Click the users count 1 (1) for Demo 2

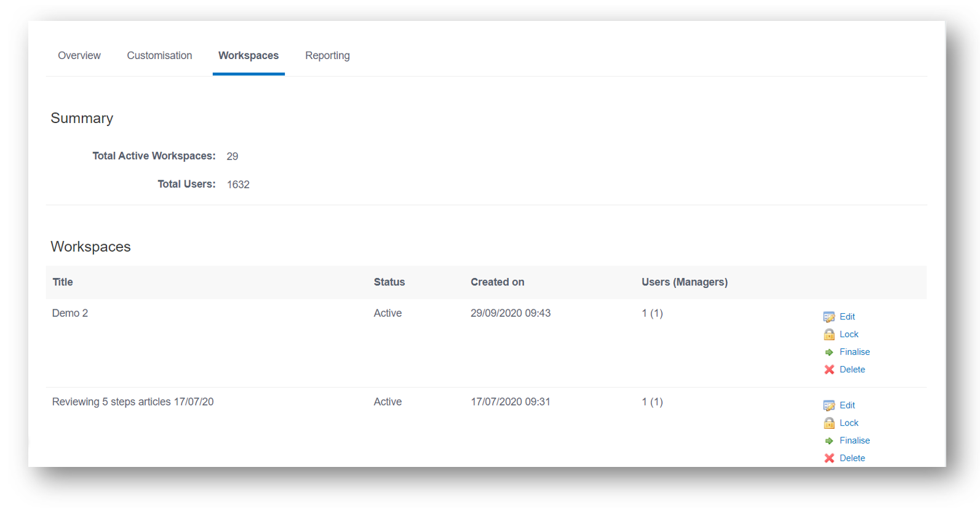(652, 313)
